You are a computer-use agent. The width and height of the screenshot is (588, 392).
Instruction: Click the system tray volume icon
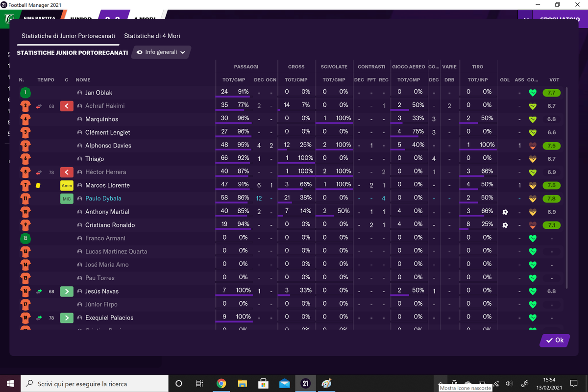point(509,384)
